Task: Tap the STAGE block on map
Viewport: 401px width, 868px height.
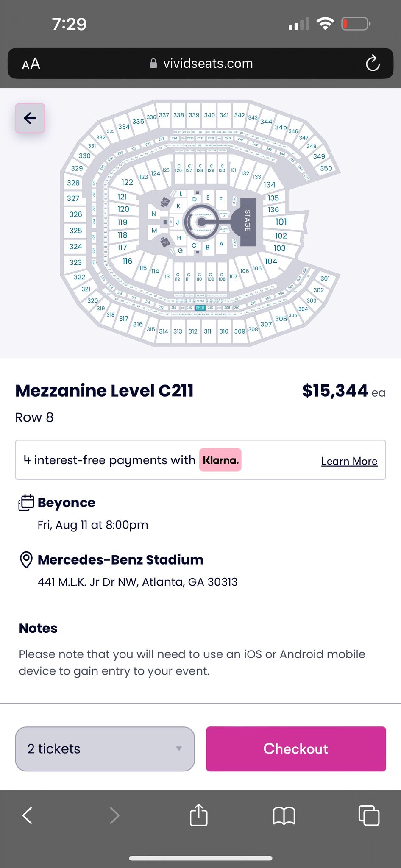Action: [x=248, y=221]
